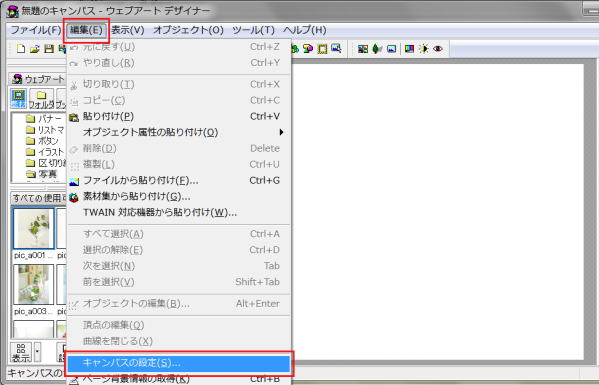Select thumbnail pic_a001 in material list

[34, 228]
